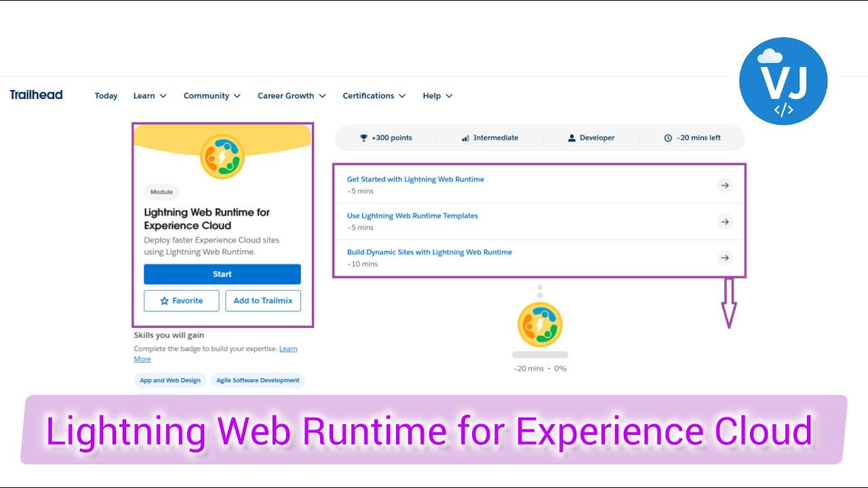Open Use Lightning Web Runtime Templates unit
This screenshot has width=868, height=488.
412,216
